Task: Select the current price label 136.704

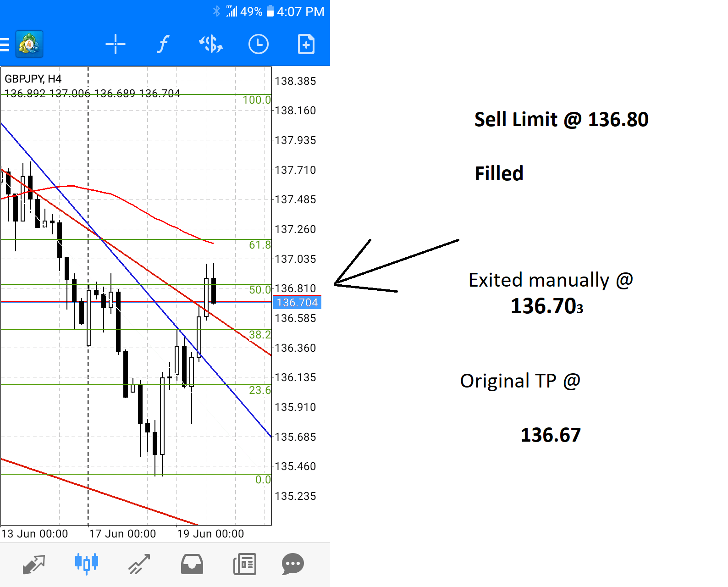Action: click(297, 303)
